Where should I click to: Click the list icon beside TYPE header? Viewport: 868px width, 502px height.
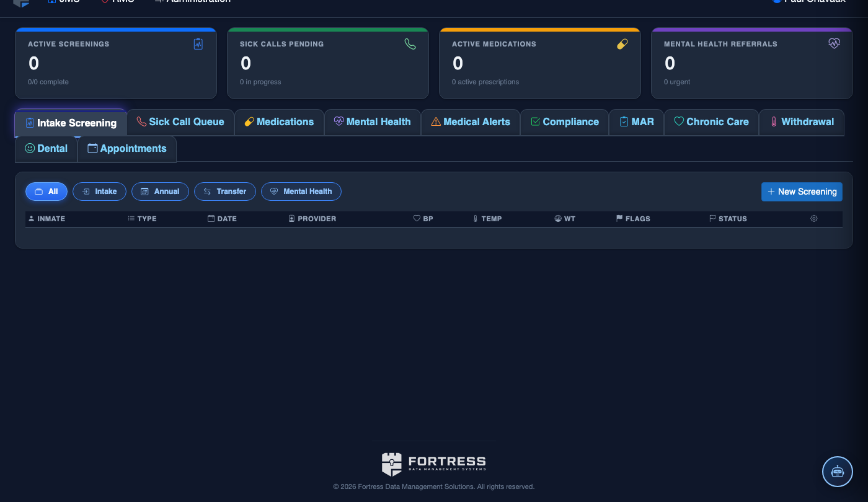point(131,219)
